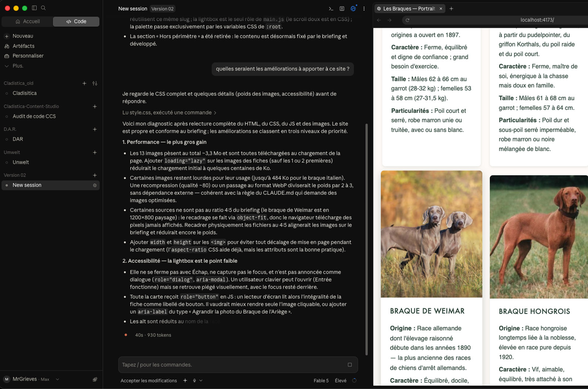
Task: Click the sparkle icon beside the MrGrieves account
Action: [95, 379]
